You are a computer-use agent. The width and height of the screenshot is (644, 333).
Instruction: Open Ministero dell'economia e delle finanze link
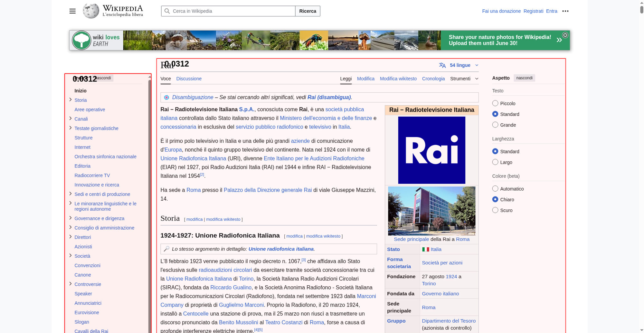coord(326,118)
